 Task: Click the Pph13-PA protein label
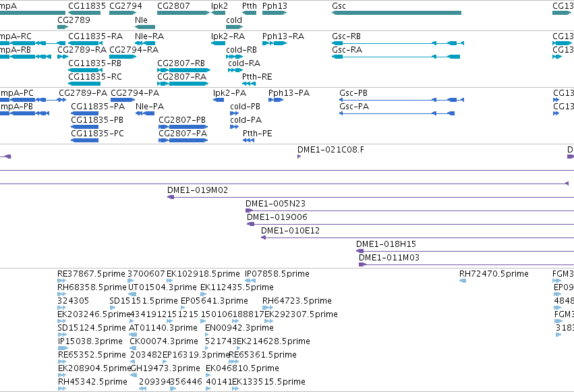(x=289, y=93)
